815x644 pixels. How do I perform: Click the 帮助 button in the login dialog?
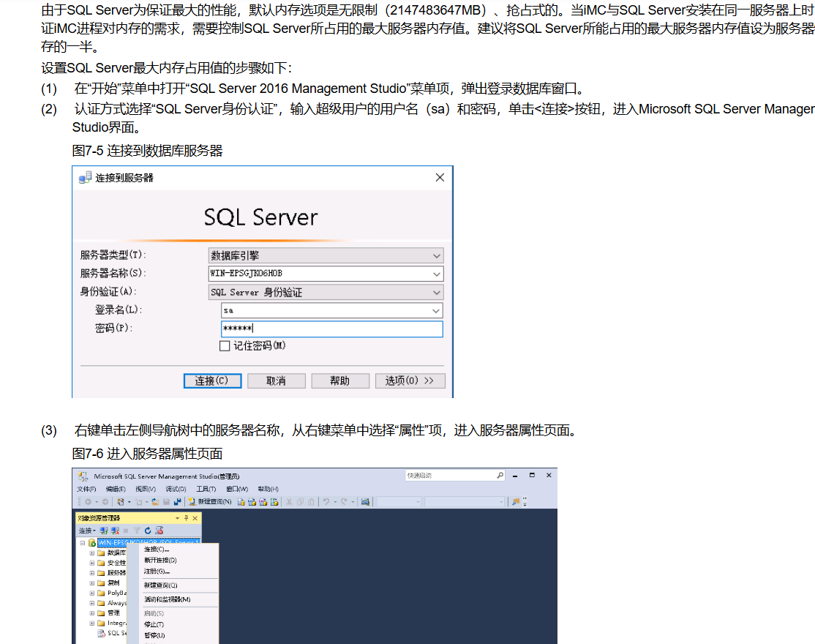[340, 381]
